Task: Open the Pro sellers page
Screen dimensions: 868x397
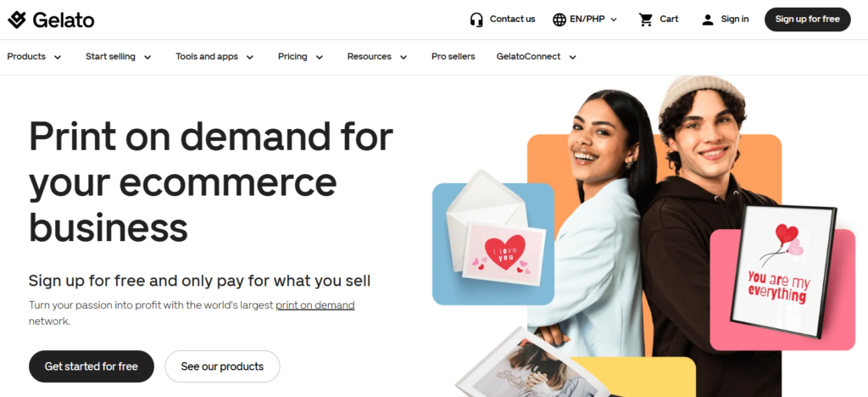Action: (x=453, y=57)
